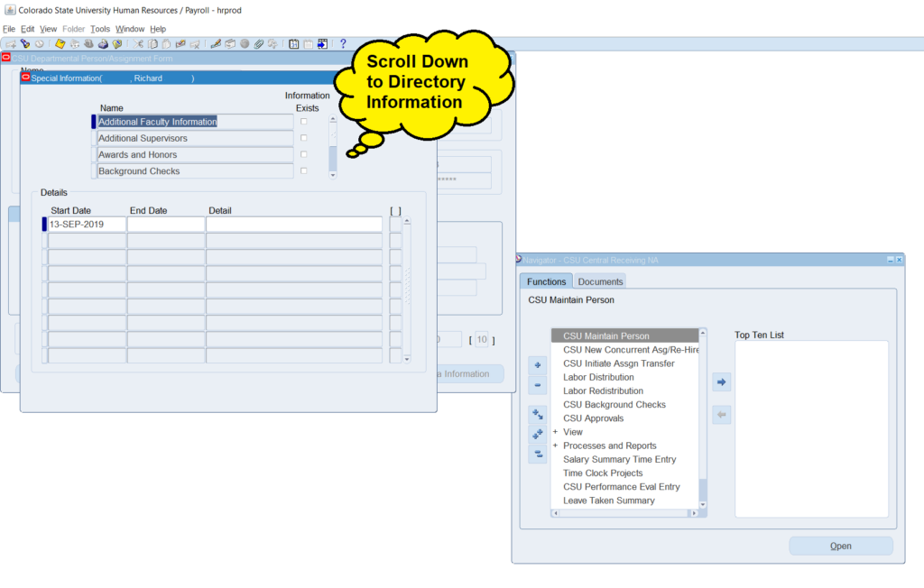
Task: Open the Tools menu
Action: pyautogui.click(x=99, y=29)
